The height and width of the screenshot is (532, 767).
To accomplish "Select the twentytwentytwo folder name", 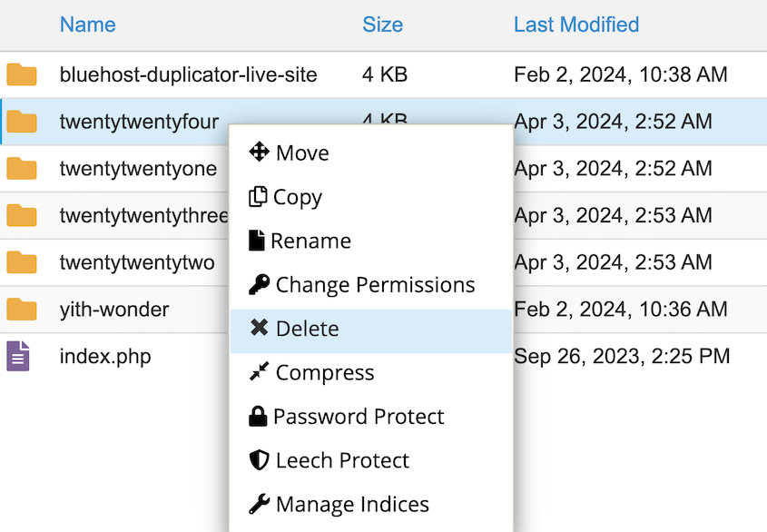I will [137, 262].
